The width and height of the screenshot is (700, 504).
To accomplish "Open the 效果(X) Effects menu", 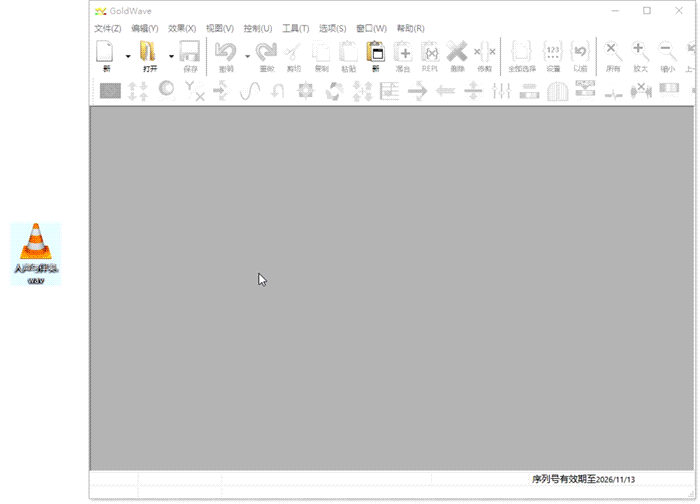I will coord(182,29).
